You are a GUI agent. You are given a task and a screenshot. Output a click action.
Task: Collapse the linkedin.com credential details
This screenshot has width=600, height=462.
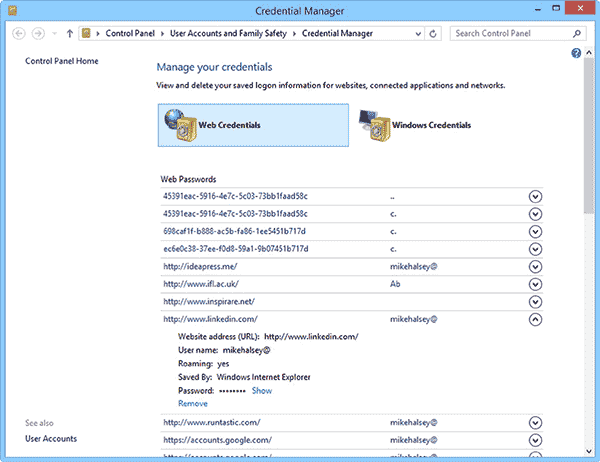[535, 320]
